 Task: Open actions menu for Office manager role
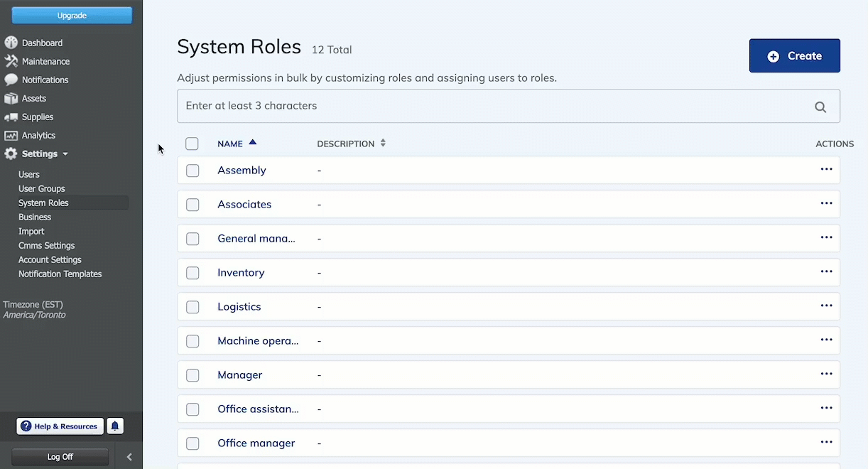(x=826, y=442)
